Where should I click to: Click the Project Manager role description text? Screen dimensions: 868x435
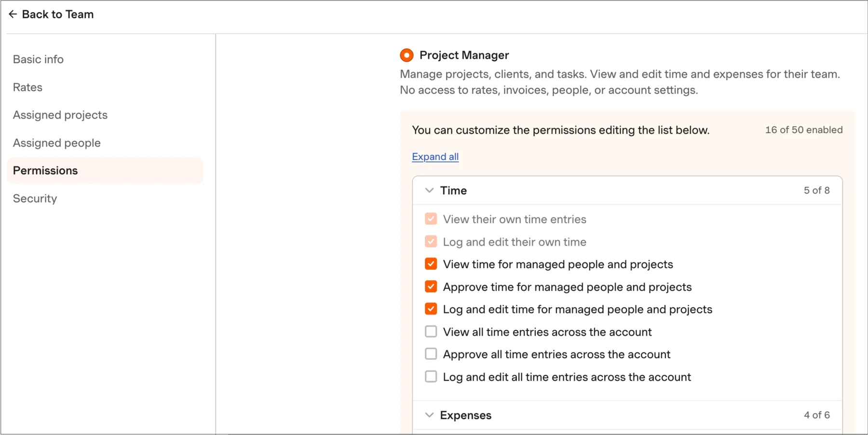point(620,82)
